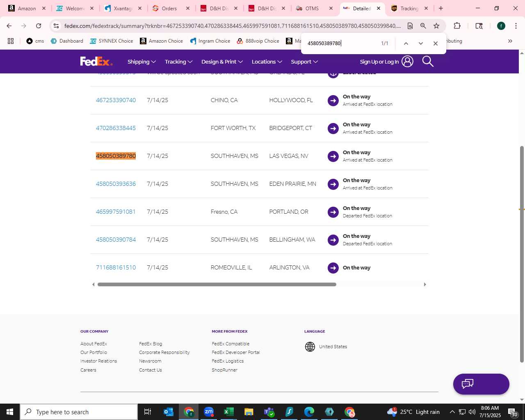
Task: Open FedEx Developer Portal footer link
Action: pyautogui.click(x=236, y=352)
